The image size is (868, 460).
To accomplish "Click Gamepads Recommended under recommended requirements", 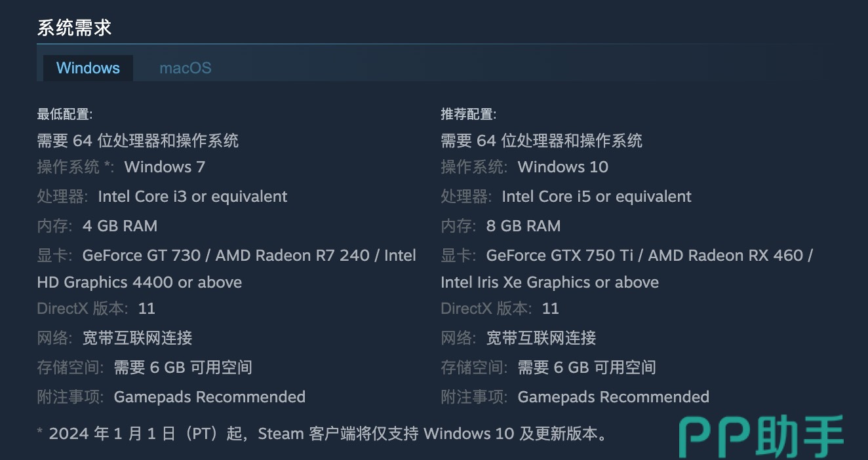I will click(x=613, y=397).
